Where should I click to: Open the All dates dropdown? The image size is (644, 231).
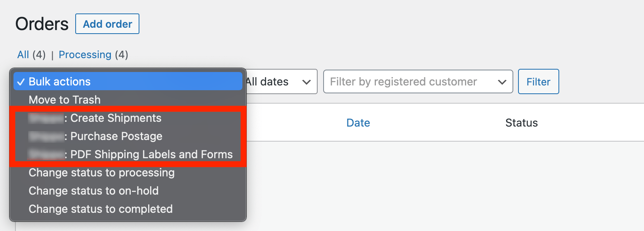(277, 81)
